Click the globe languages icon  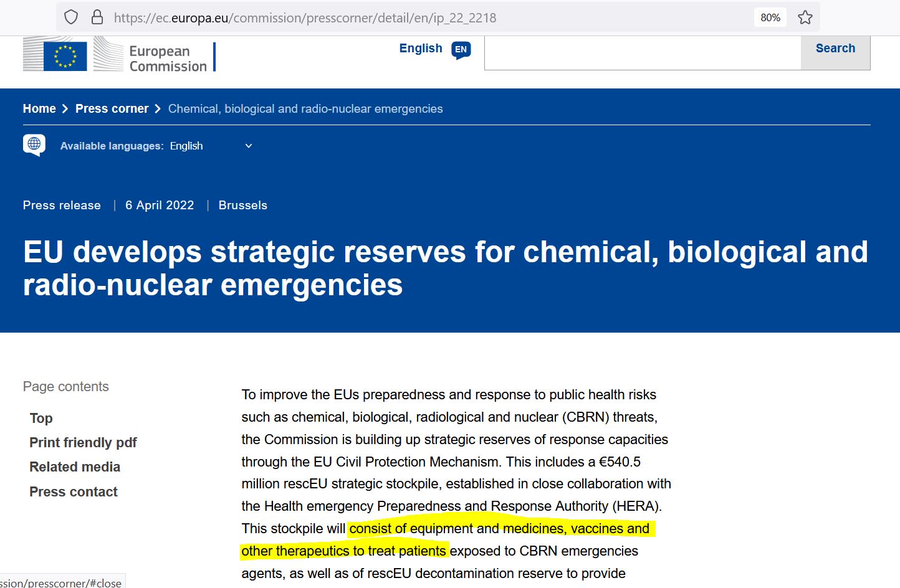(x=34, y=145)
